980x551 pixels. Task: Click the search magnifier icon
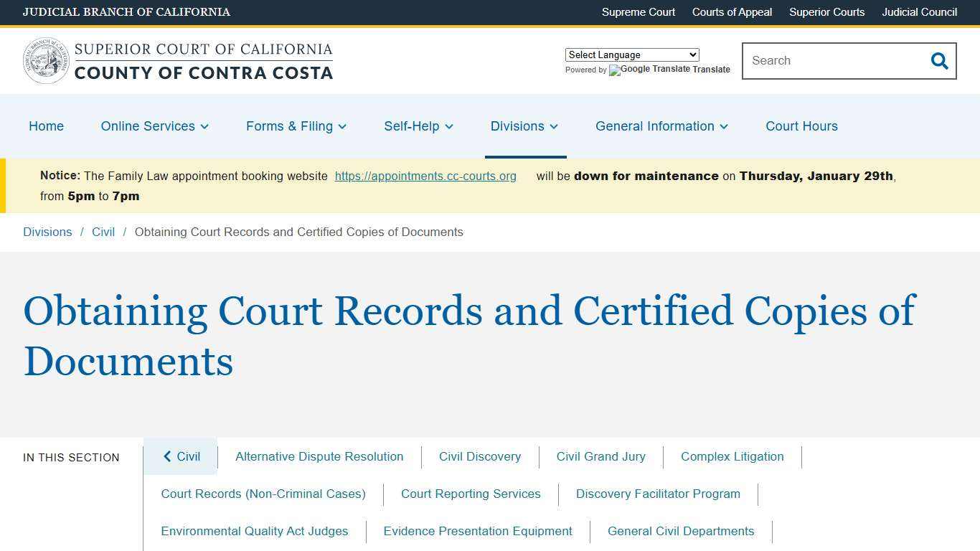tap(939, 61)
